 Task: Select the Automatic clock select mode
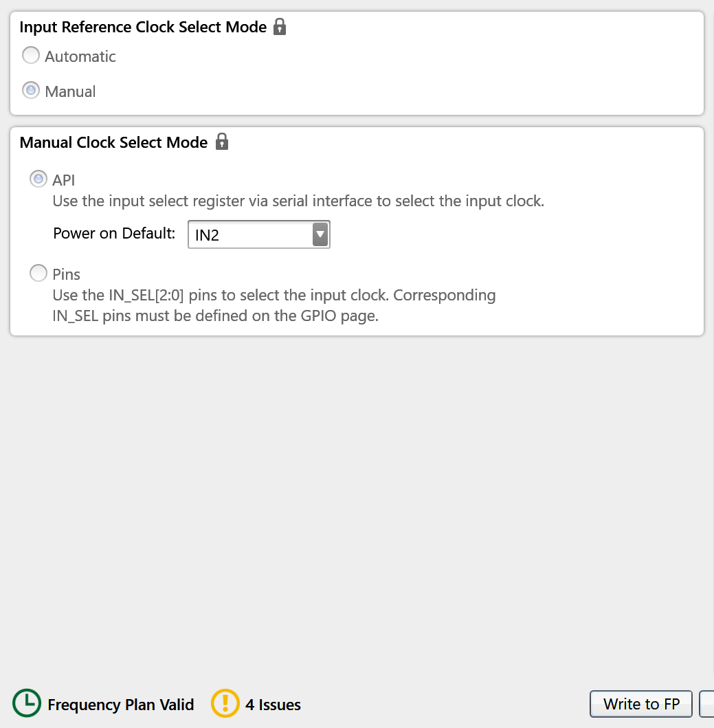[30, 55]
